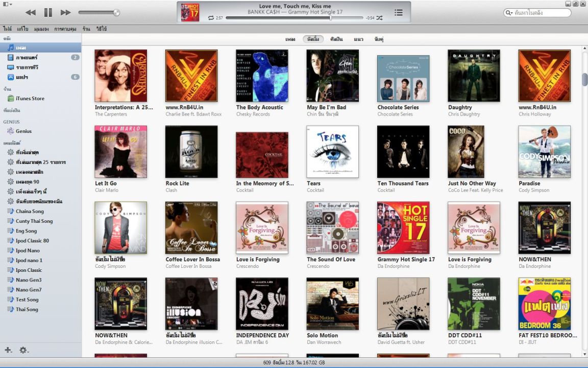Select the 'อัลบั้ม' albums tab
This screenshot has width=588, height=368.
(313, 39)
